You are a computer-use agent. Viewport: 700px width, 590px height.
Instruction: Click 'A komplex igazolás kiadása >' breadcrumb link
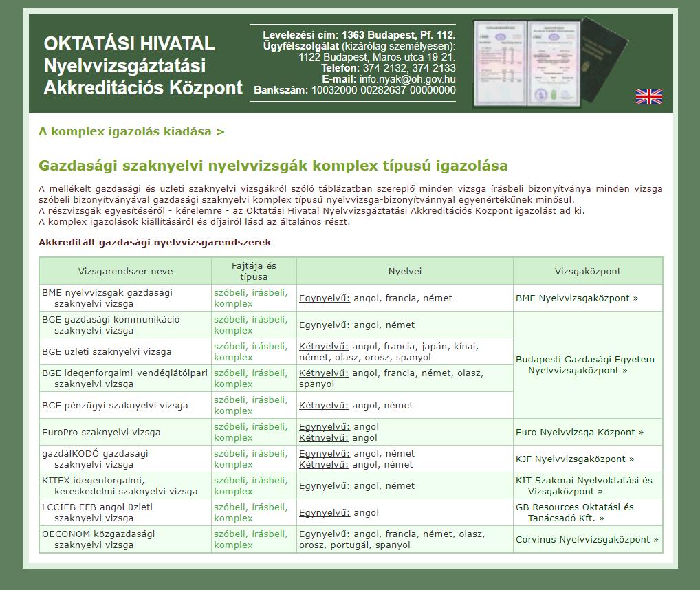click(131, 131)
